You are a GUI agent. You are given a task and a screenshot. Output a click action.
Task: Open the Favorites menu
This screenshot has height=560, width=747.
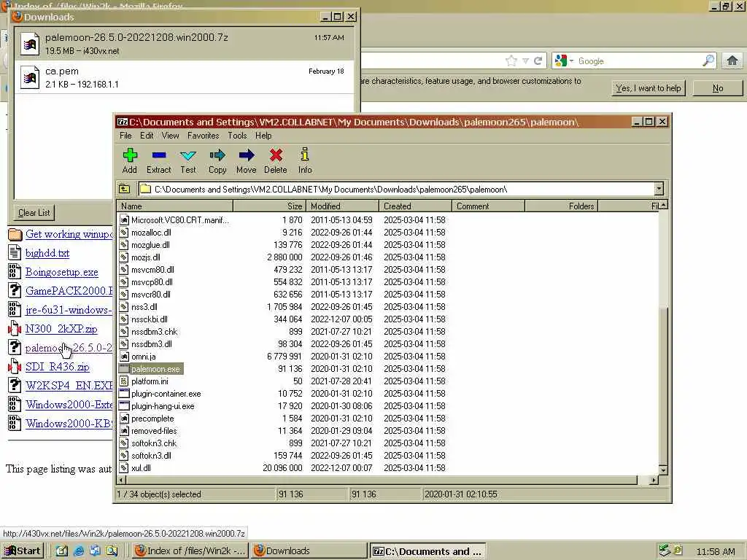203,136
